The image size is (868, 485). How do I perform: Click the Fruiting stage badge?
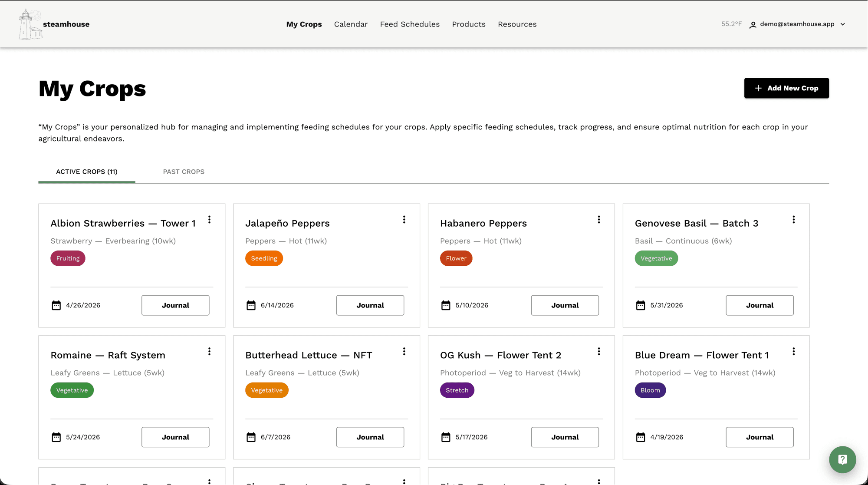(68, 258)
